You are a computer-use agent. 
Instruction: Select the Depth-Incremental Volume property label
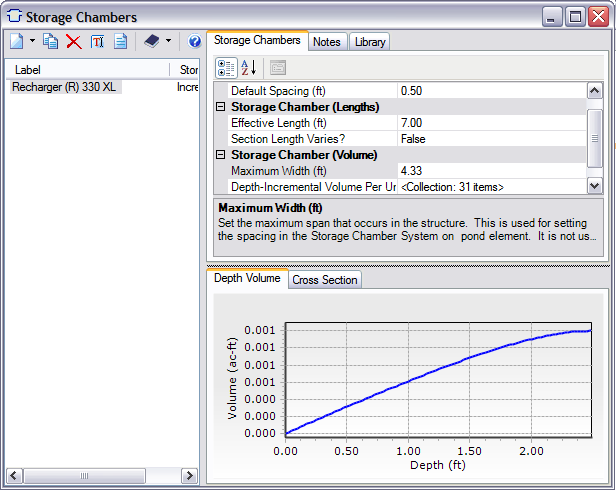pyautogui.click(x=313, y=187)
